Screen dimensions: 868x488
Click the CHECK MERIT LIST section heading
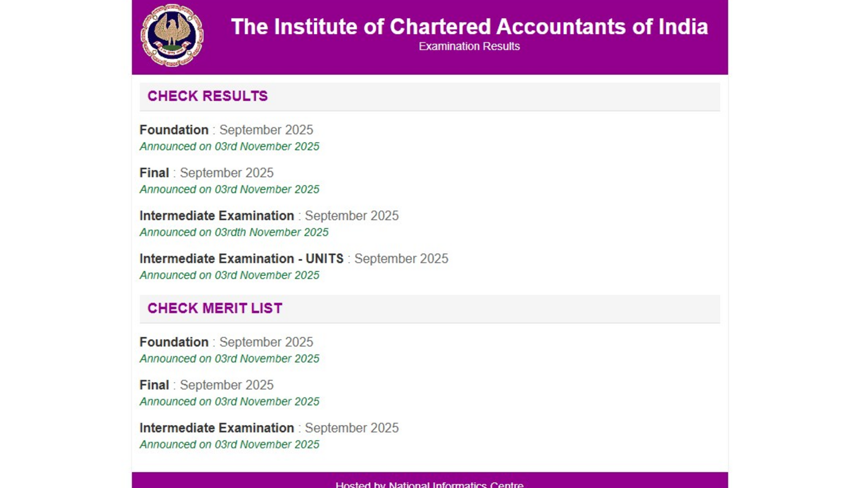[x=215, y=308]
